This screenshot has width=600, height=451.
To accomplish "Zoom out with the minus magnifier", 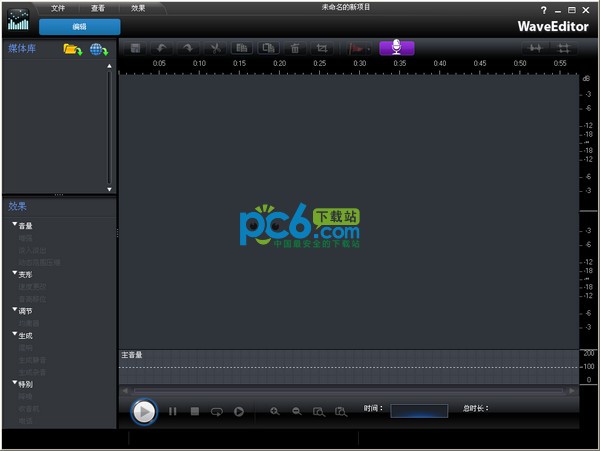I will click(297, 411).
